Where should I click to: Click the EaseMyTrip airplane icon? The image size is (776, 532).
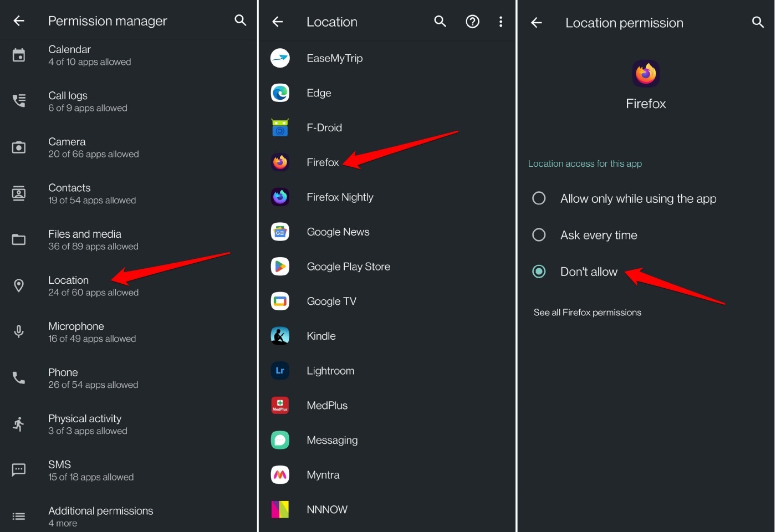coord(280,58)
